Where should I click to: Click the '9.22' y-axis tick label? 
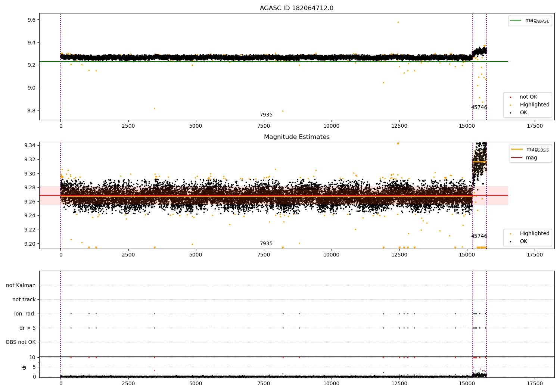[30, 230]
